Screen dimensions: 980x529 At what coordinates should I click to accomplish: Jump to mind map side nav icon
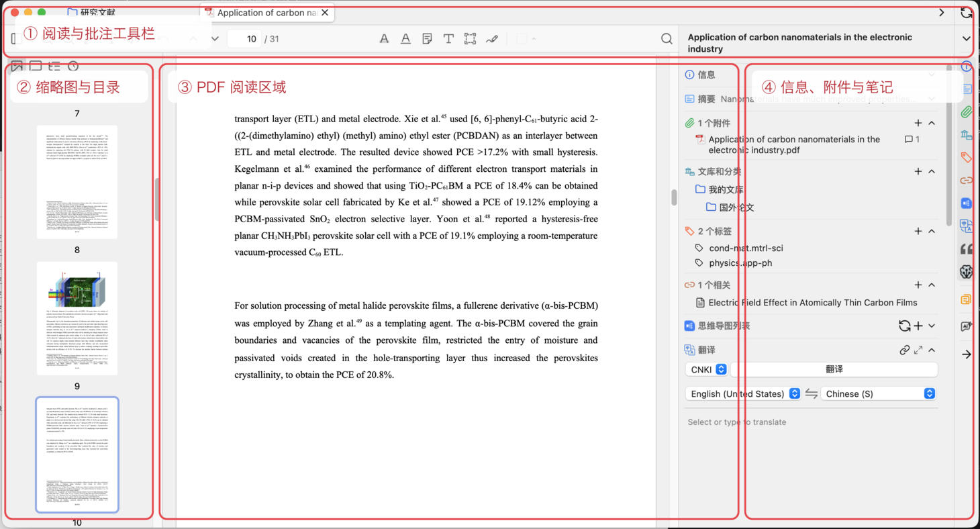(x=967, y=203)
